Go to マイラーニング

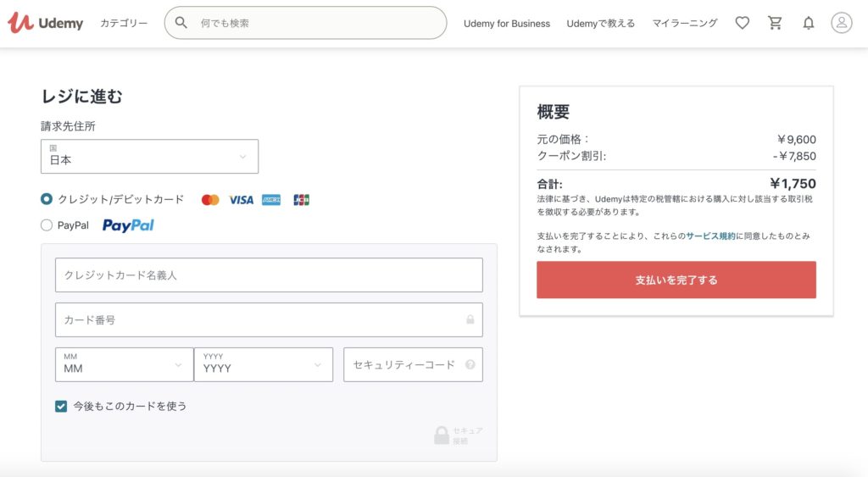click(x=684, y=23)
